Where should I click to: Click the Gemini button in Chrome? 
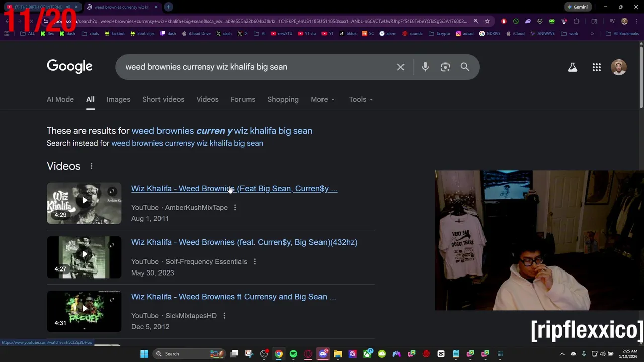(577, 7)
